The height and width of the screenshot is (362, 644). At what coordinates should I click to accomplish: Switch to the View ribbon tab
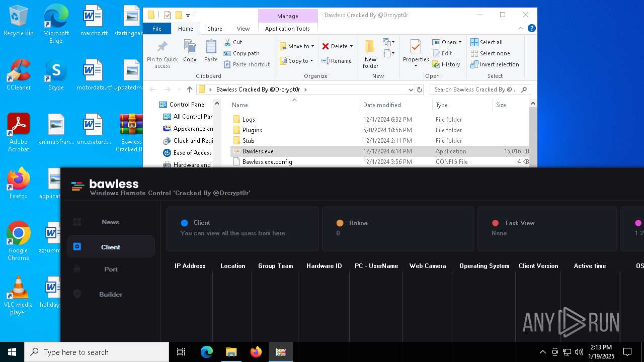243,29
